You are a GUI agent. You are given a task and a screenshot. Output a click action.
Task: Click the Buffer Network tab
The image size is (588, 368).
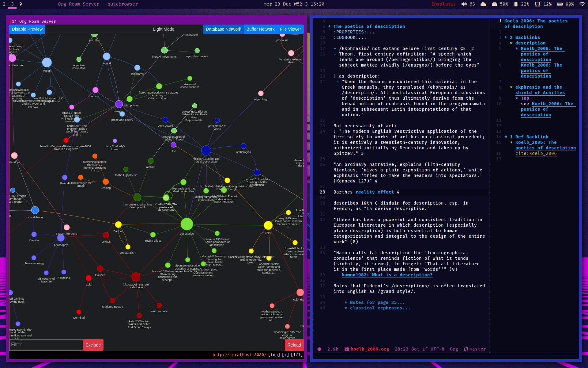[259, 29]
